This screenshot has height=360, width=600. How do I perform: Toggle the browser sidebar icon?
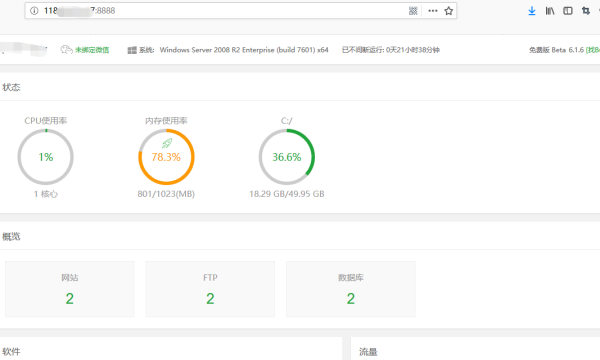click(568, 11)
